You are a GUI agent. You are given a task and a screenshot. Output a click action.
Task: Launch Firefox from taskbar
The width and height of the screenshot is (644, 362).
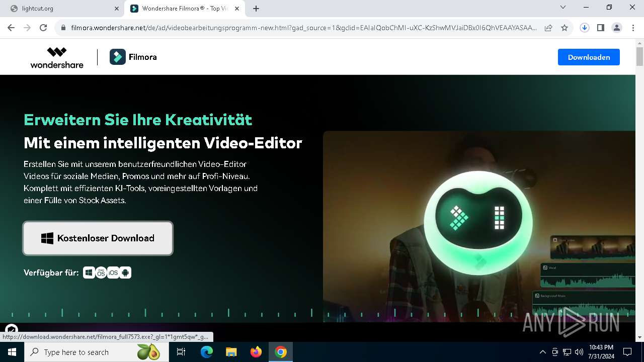click(x=256, y=352)
